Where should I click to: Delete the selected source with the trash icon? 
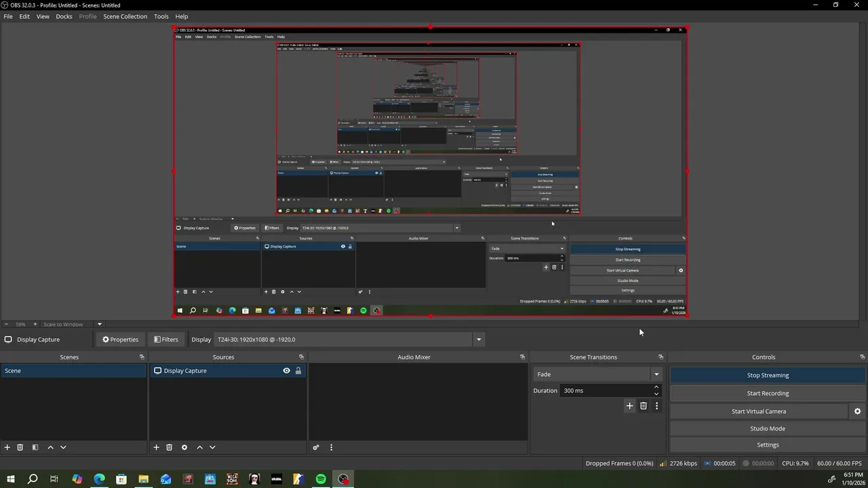[170, 447]
